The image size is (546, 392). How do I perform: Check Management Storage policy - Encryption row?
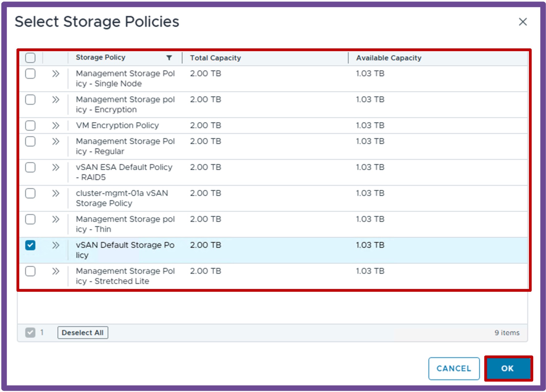[x=30, y=99]
